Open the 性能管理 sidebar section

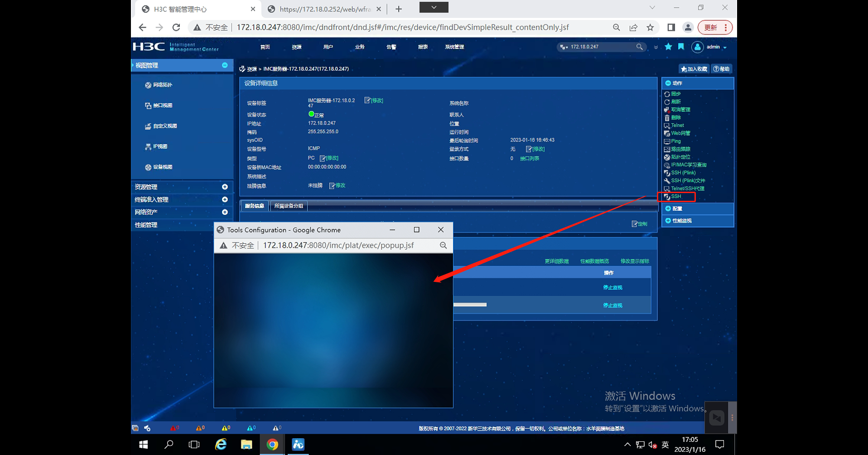(x=146, y=225)
